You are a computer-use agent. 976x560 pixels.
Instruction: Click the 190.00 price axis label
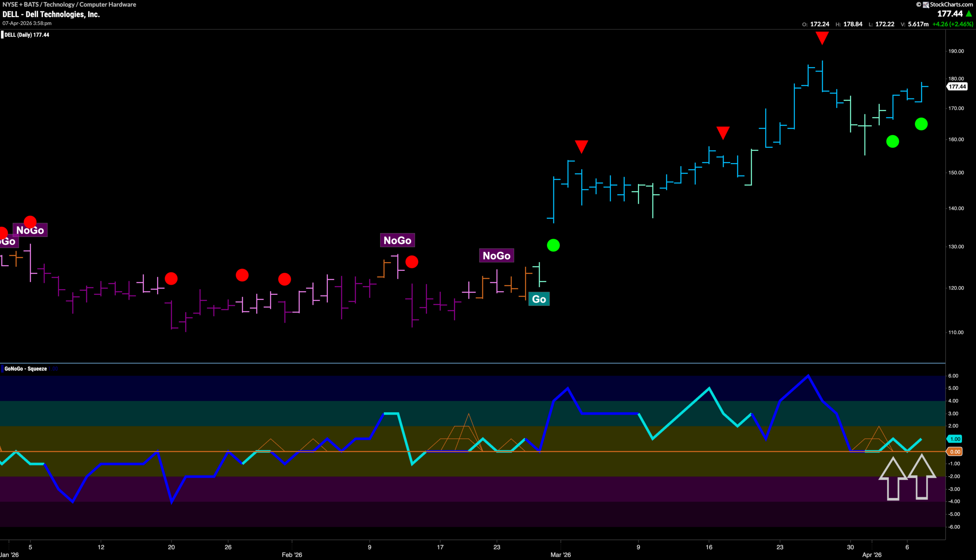point(956,51)
